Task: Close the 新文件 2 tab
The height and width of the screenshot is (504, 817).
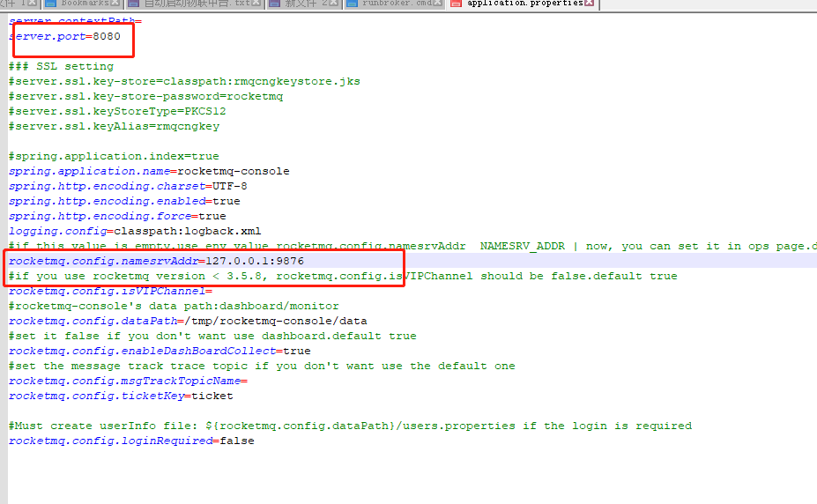Action: 333,4
